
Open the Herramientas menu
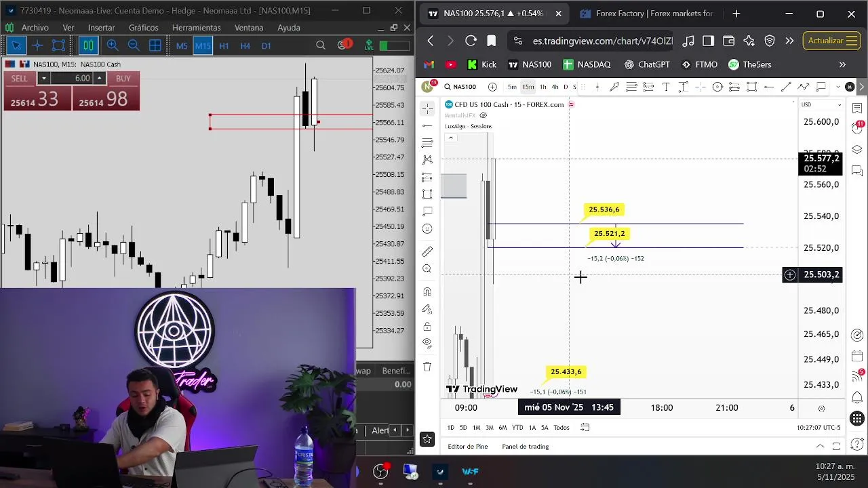coord(197,28)
